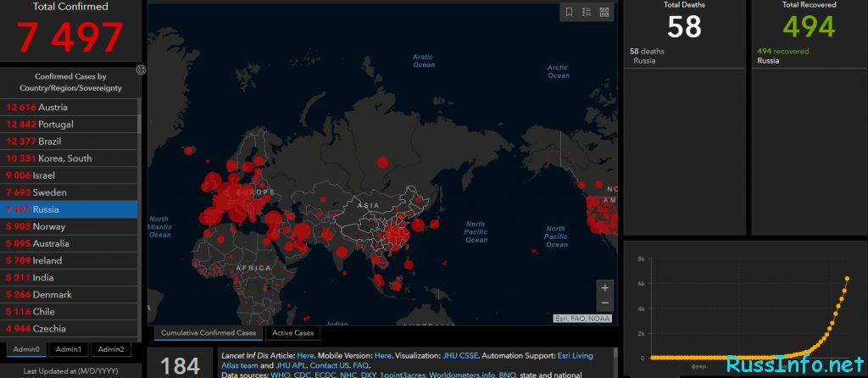Image resolution: width=868 pixels, height=378 pixels.
Task: Select Israel in the country list
Action: pyautogui.click(x=69, y=175)
